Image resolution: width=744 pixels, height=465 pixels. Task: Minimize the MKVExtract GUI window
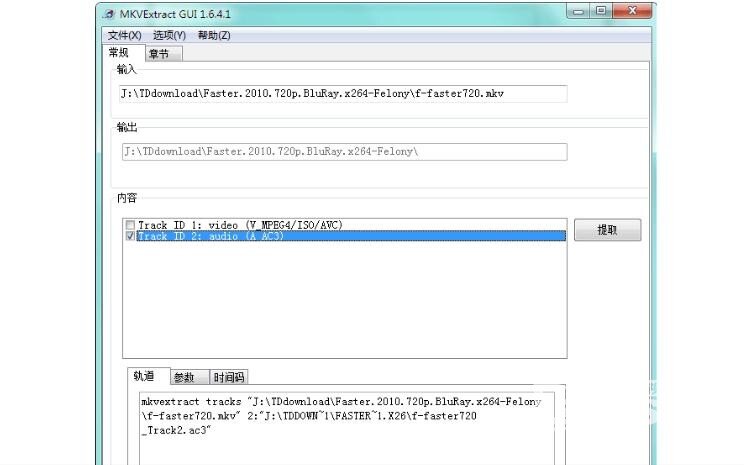point(578,11)
